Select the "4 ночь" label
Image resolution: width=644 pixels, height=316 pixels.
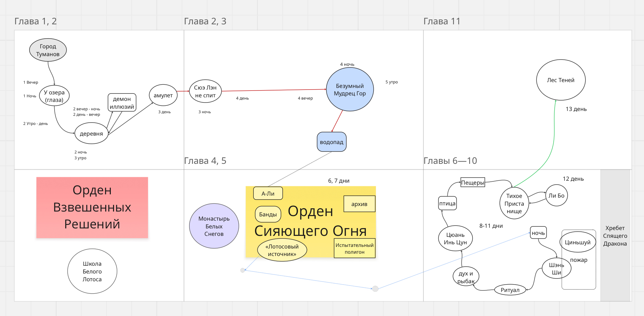pyautogui.click(x=347, y=65)
